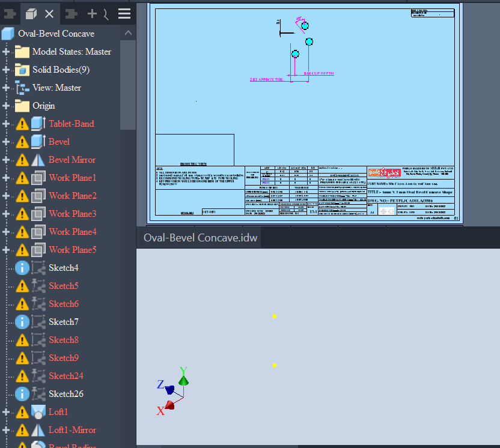Click the Origin folder icon
This screenshot has width=500, height=448.
click(x=22, y=106)
